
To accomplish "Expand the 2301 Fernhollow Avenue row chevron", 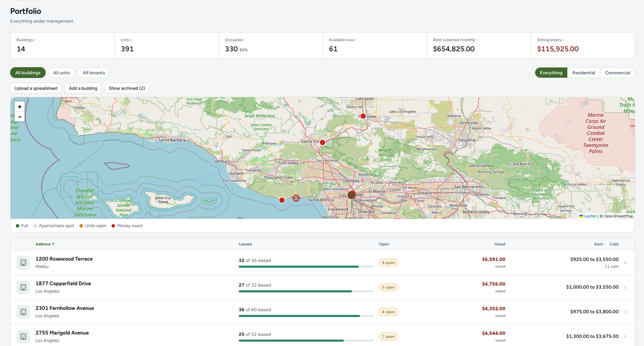I will [x=625, y=312].
